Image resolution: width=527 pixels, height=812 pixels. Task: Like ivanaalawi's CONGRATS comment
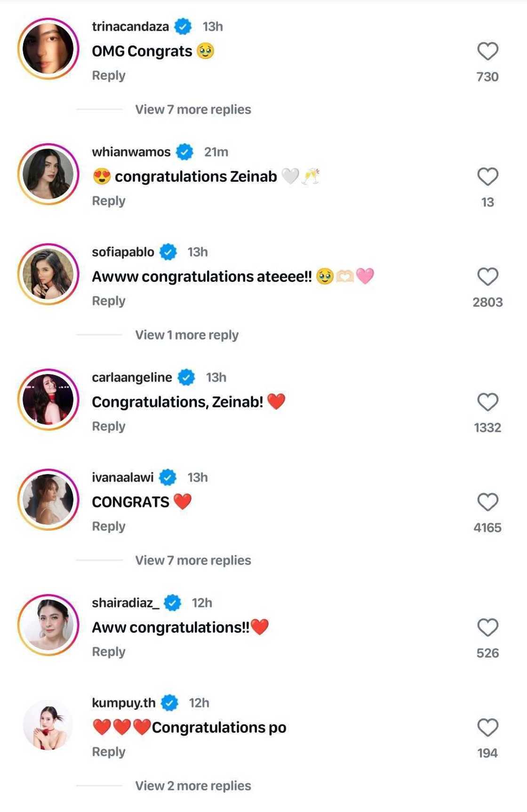coord(488,502)
